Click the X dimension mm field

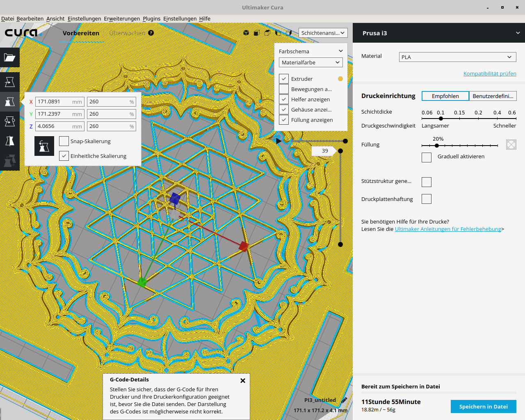(60, 102)
